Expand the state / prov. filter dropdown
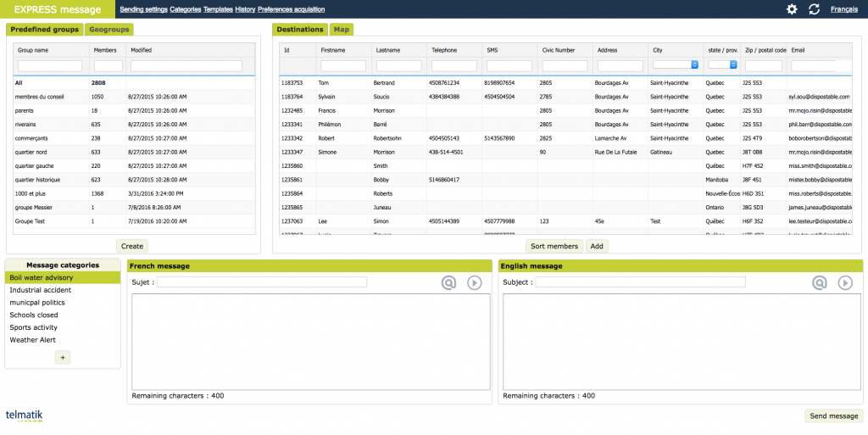This screenshot has width=868, height=435. [x=722, y=64]
